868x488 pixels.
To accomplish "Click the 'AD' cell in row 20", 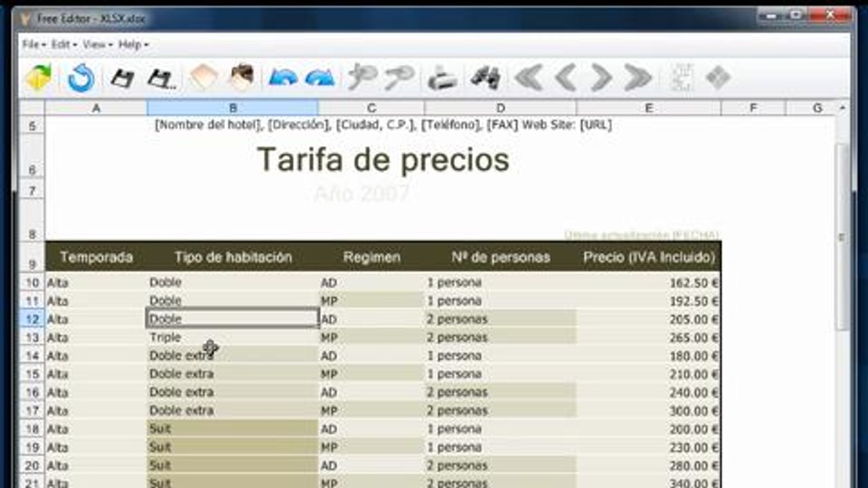I will coord(372,466).
